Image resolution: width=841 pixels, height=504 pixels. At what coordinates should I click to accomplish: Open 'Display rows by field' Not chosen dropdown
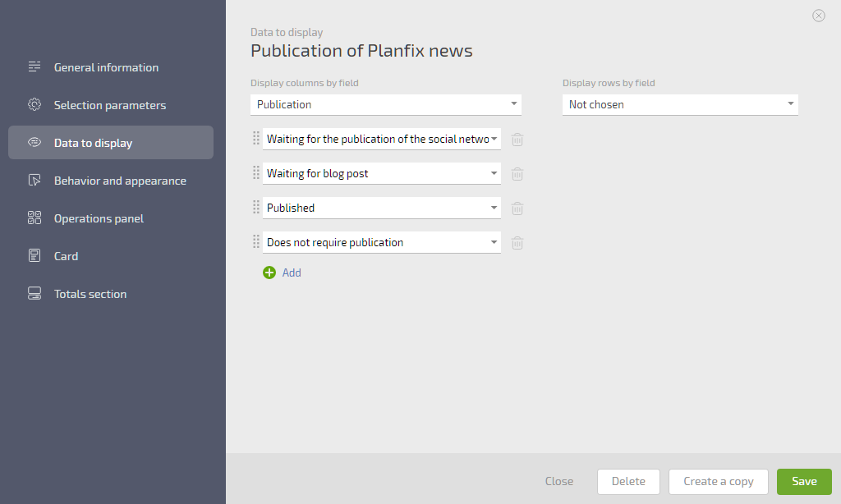click(680, 104)
